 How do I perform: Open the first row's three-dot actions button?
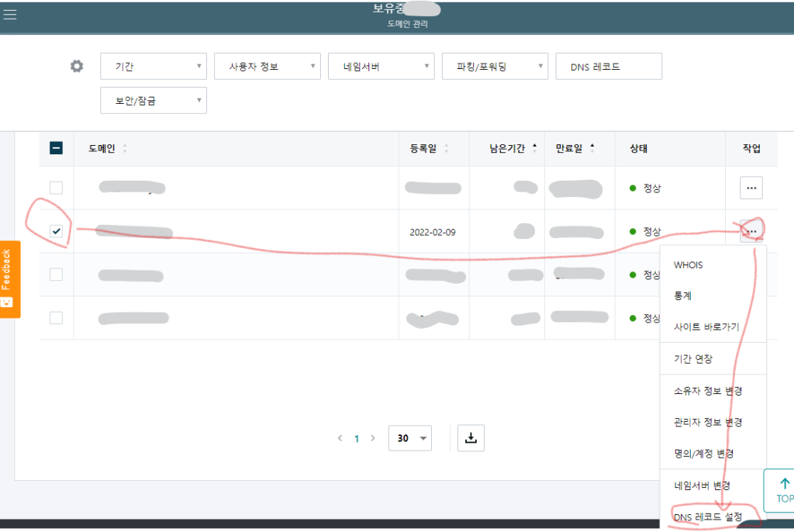pos(750,188)
